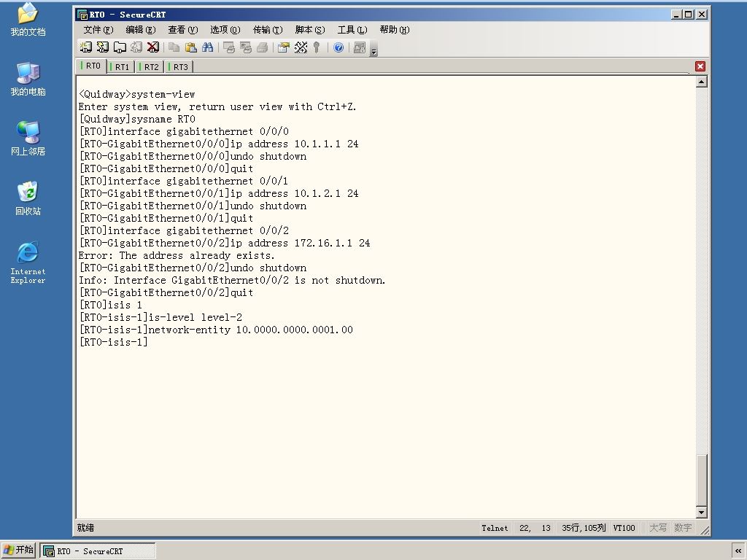The image size is (747, 560).
Task: Switch to the RT2 session tab
Action: click(150, 66)
